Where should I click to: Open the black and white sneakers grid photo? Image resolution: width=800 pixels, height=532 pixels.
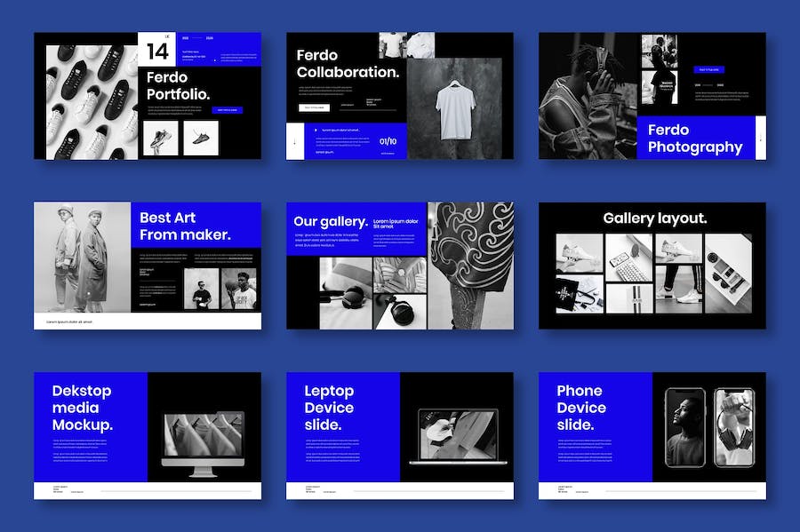click(85, 96)
